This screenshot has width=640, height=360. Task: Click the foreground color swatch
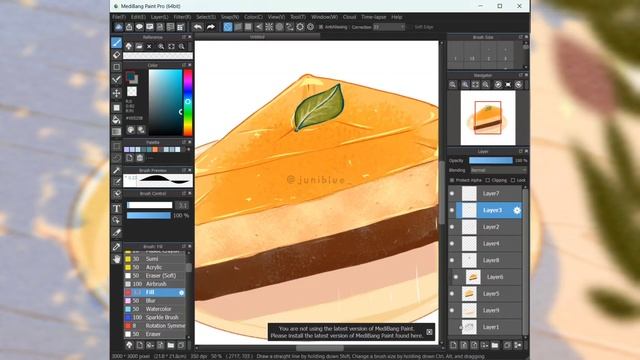point(130,76)
